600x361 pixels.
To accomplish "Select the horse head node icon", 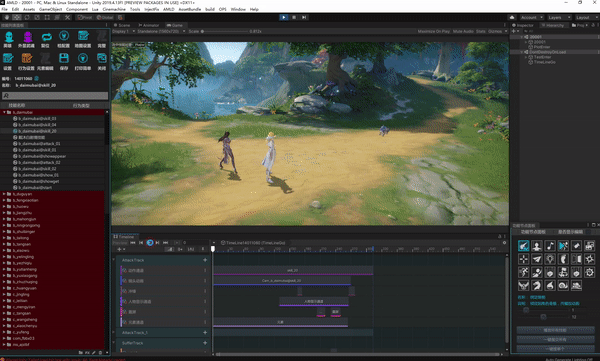I will (537, 285).
